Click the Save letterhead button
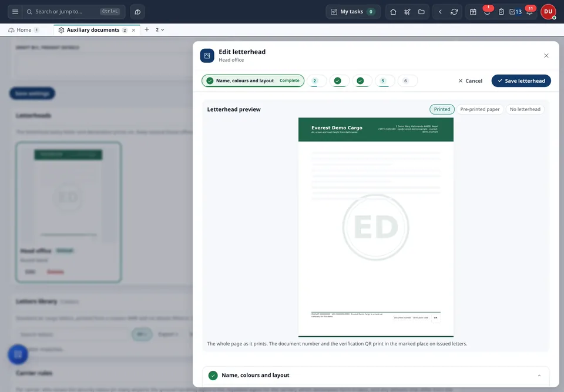This screenshot has width=564, height=392. tap(521, 81)
